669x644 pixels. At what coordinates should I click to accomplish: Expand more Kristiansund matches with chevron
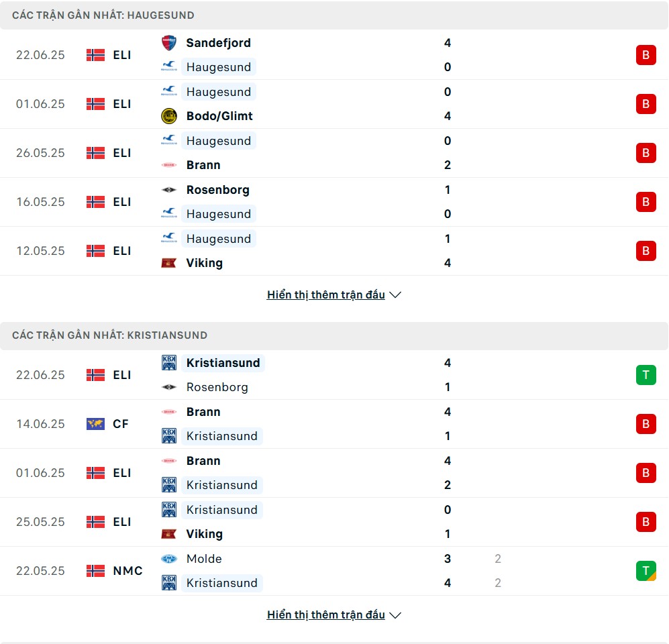pos(395,615)
